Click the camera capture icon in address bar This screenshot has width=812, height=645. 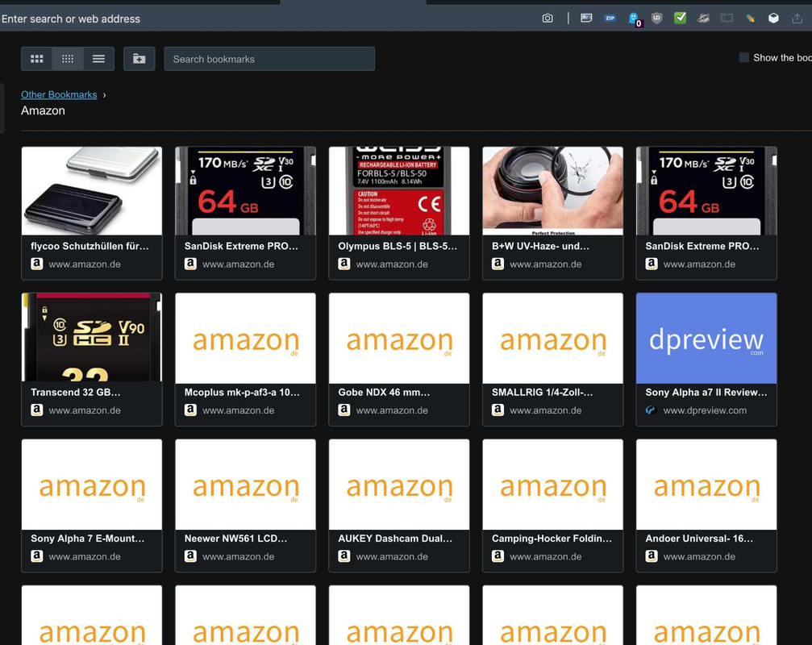[548, 19]
